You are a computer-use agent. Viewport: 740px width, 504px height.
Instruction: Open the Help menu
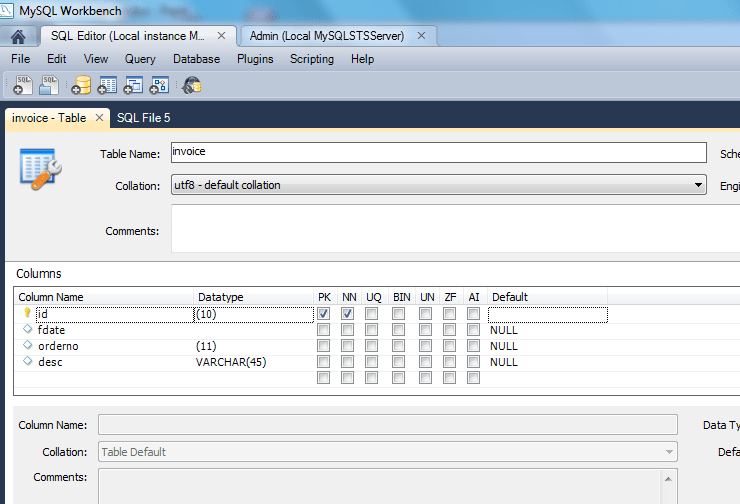pos(362,59)
